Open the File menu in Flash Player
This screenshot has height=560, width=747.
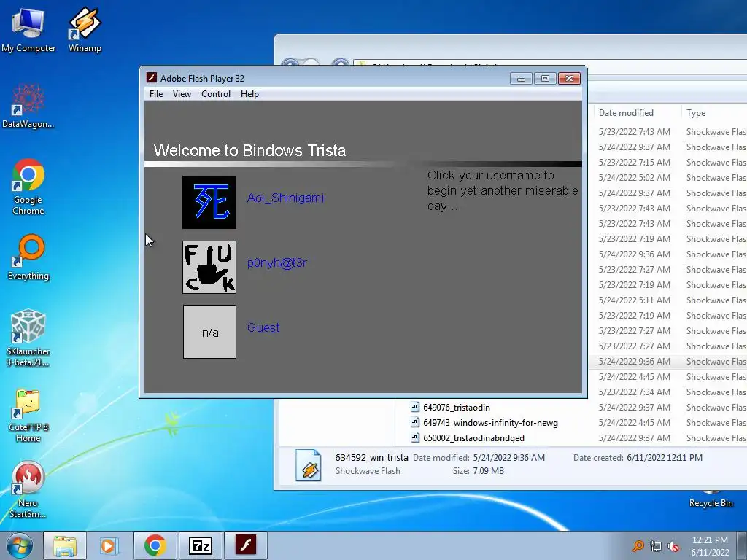click(156, 94)
